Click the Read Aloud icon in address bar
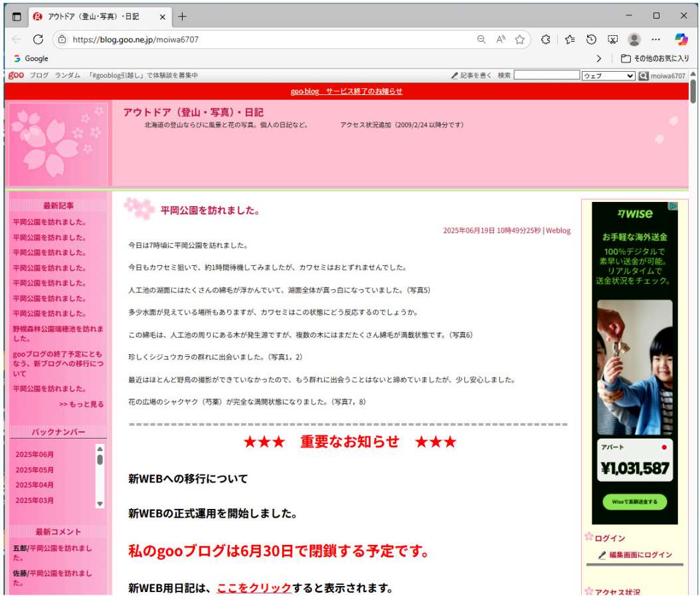 (x=501, y=39)
